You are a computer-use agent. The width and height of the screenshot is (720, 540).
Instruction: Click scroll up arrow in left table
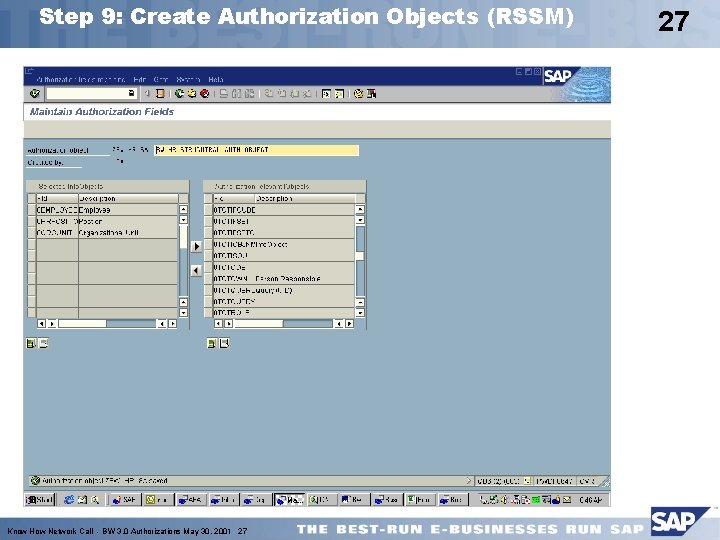(183, 209)
